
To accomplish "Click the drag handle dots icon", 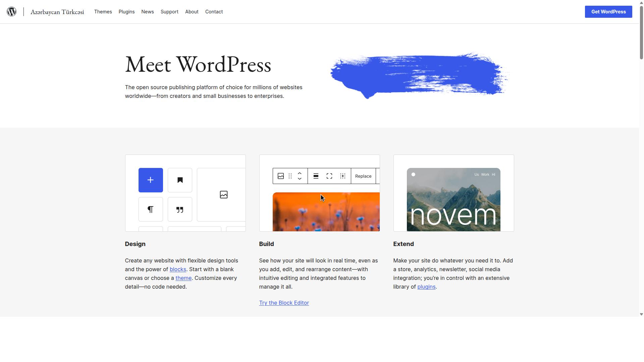I will (x=290, y=176).
